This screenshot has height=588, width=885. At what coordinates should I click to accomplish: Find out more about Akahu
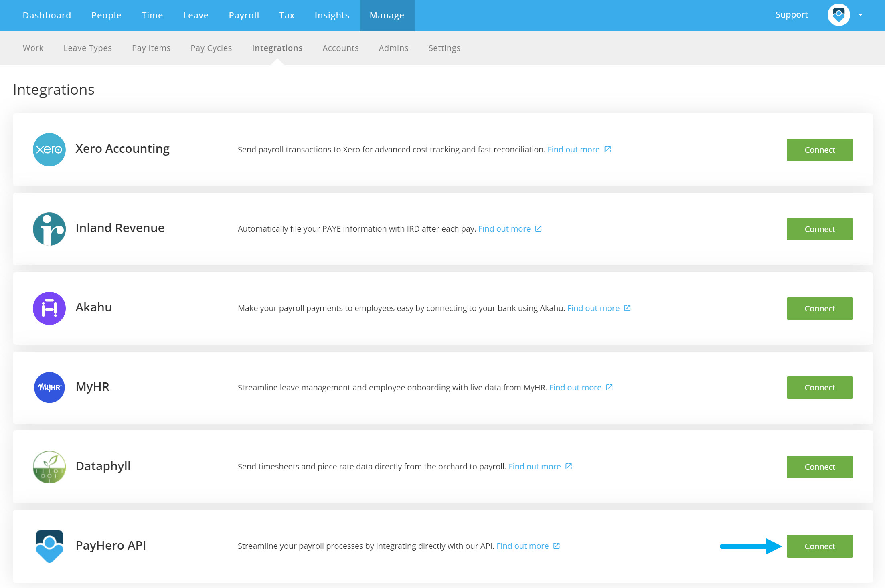click(x=593, y=308)
